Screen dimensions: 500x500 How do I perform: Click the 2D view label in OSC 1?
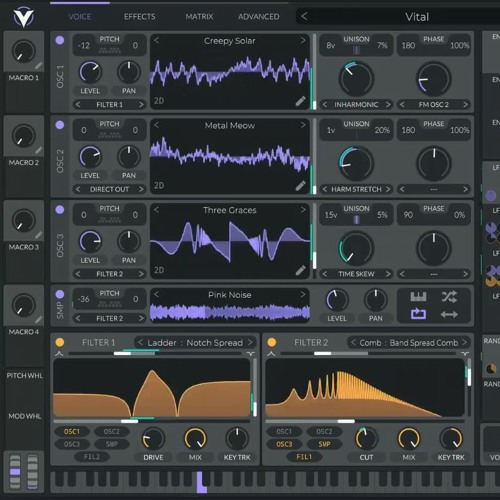click(x=159, y=101)
